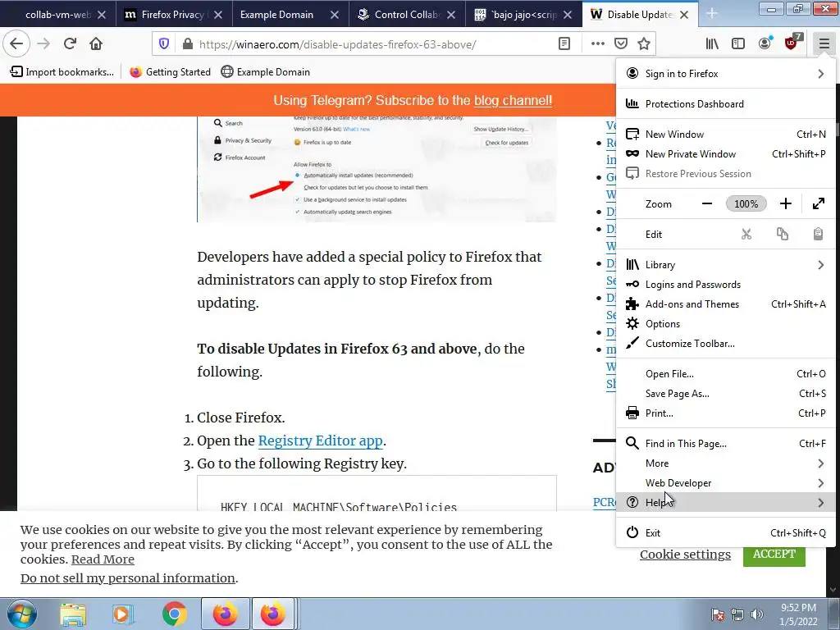The image size is (840, 630).
Task: Click the padlock site info icon
Action: tap(188, 44)
